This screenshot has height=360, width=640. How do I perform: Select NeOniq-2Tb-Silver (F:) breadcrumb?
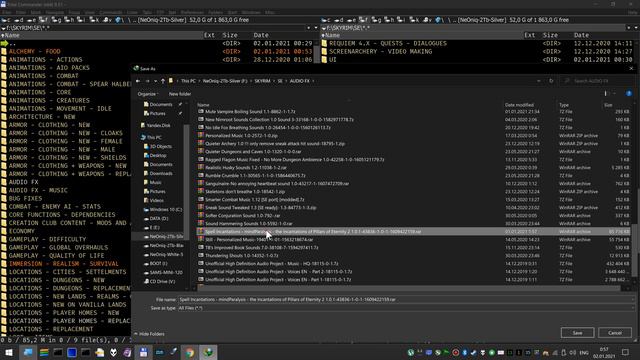tap(225, 81)
